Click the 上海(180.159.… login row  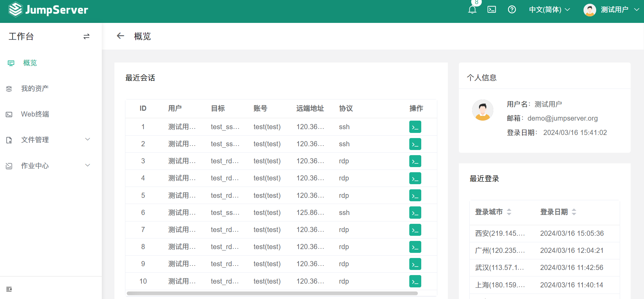coord(545,285)
